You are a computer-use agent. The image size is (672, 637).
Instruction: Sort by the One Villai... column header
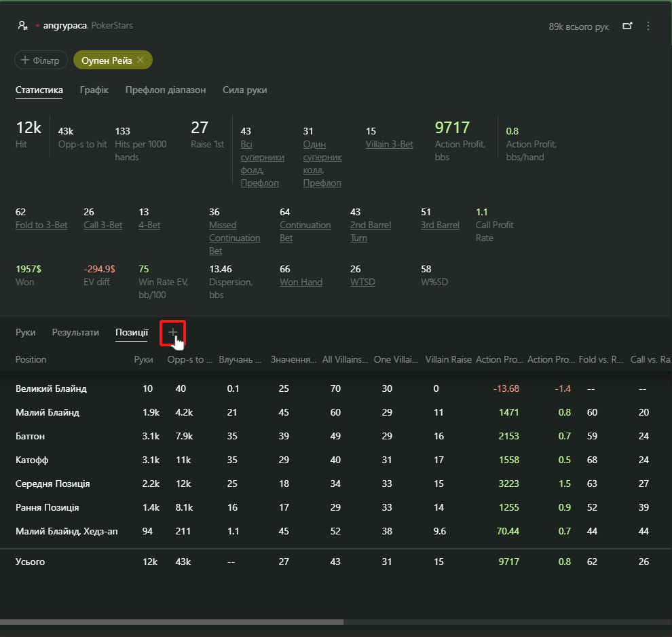pyautogui.click(x=396, y=360)
